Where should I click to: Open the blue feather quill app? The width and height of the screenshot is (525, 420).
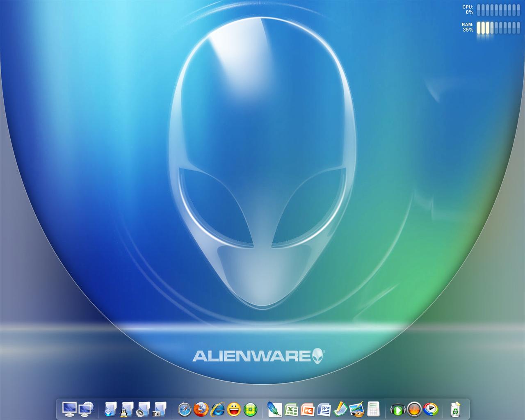tap(274, 409)
